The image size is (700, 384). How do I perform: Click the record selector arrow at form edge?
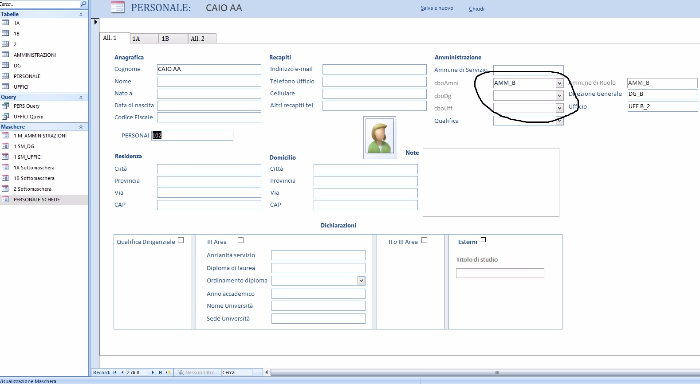point(96,21)
